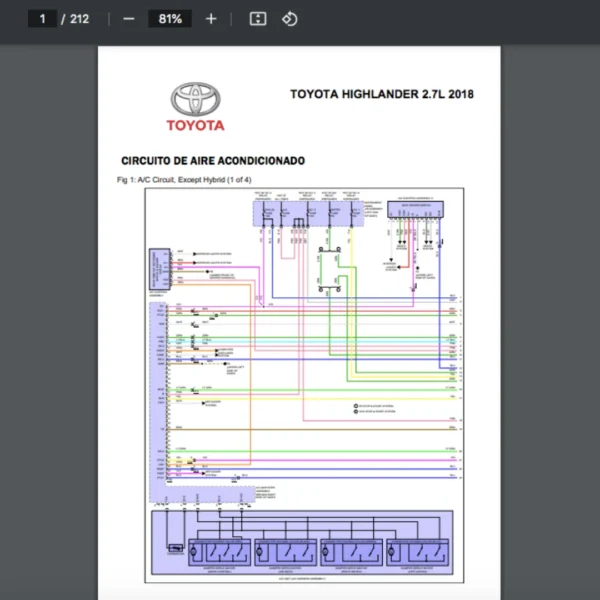
Task: Click the Toyota emblem logo on the page
Action: (x=195, y=98)
